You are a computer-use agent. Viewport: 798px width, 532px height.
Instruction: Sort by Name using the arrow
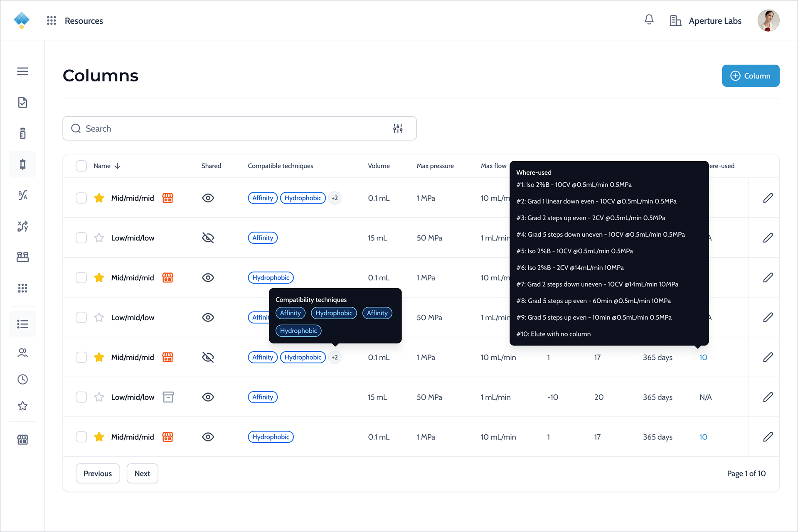(117, 166)
